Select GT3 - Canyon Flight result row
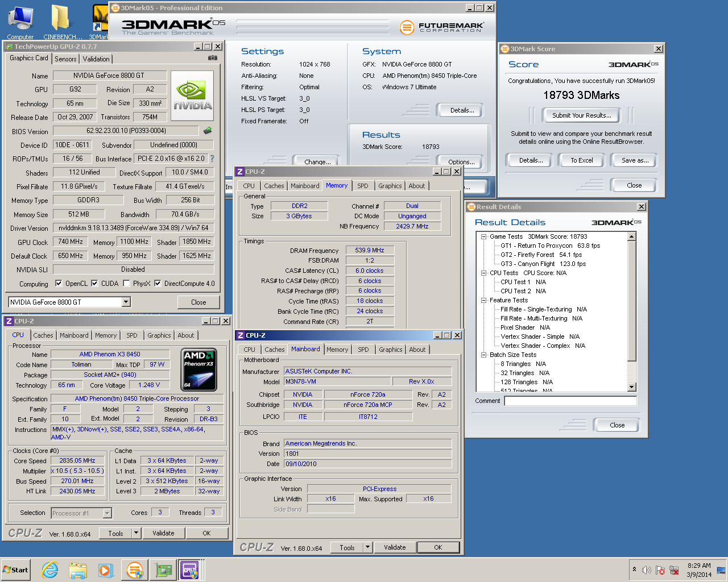This screenshot has height=582, width=728. (543, 264)
